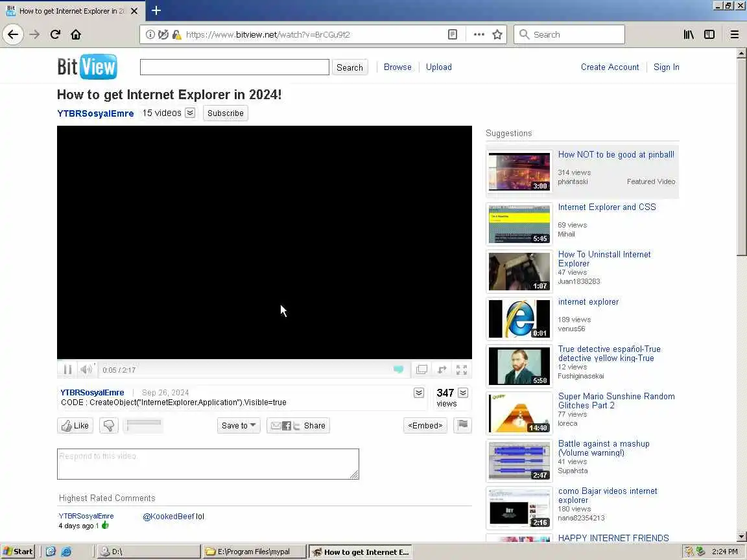Click the browser forward arrow
This screenshot has width=747, height=560.
(x=34, y=34)
